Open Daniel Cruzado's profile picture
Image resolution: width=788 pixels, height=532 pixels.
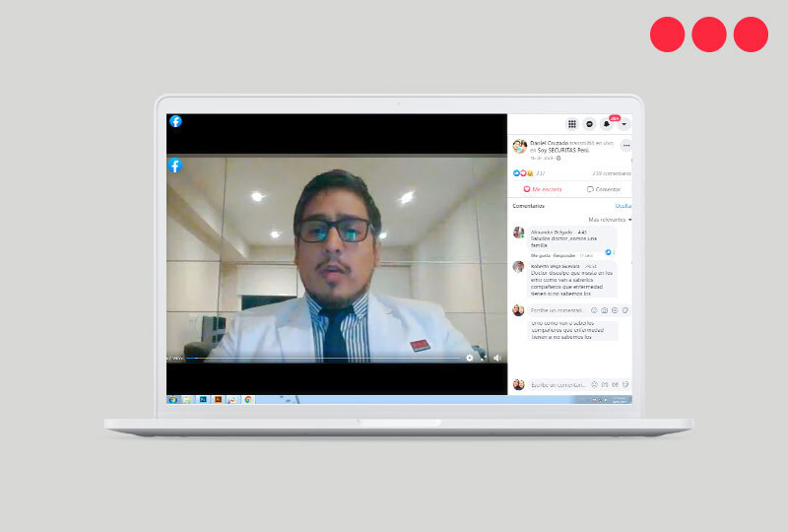(520, 147)
